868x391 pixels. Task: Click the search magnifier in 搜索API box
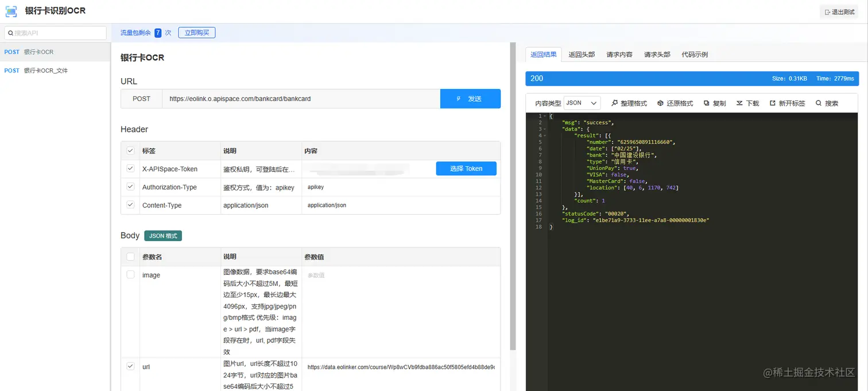(10, 33)
